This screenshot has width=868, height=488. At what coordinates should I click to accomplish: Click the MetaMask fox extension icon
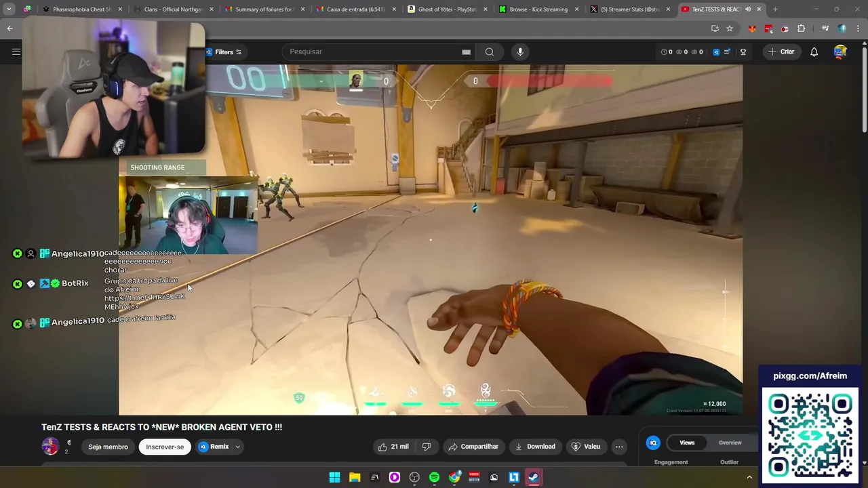pyautogui.click(x=752, y=28)
